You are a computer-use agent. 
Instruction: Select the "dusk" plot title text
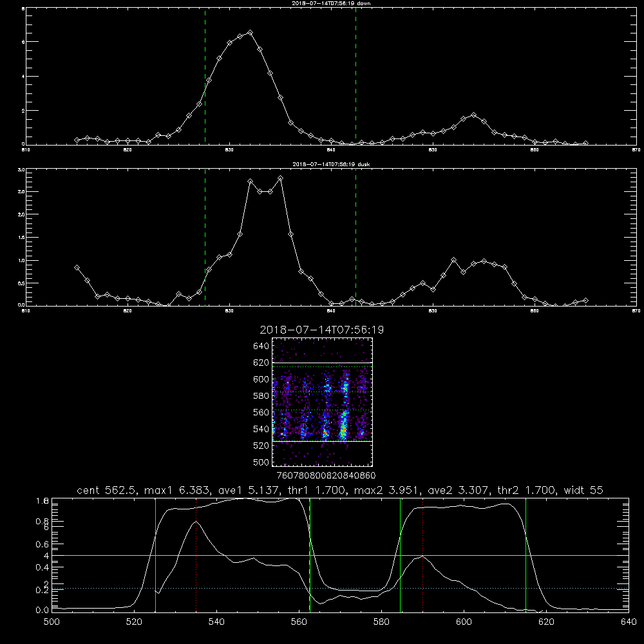331,164
